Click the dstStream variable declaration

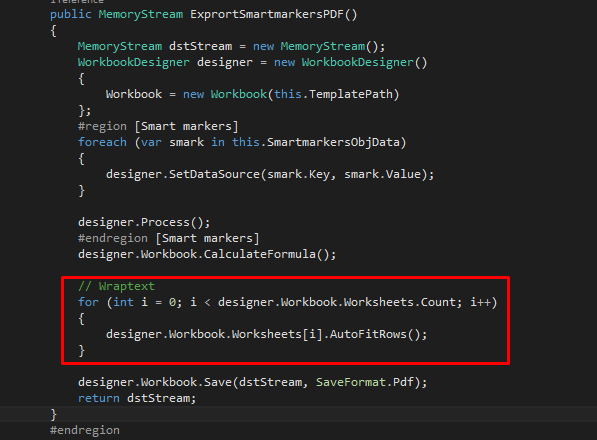point(200,46)
